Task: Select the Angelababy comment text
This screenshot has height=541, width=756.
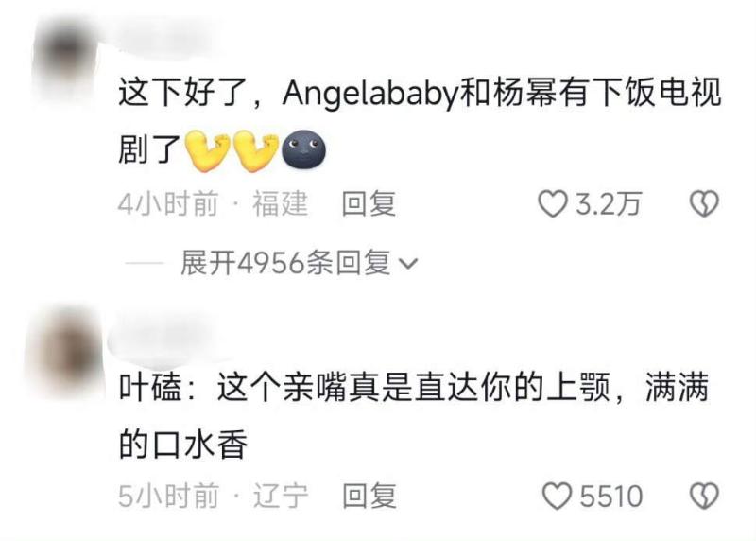Action: [x=420, y=121]
